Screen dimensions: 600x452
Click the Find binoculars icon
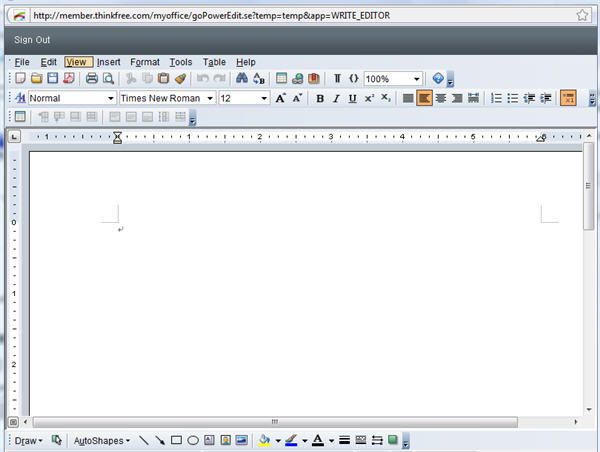tap(242, 79)
